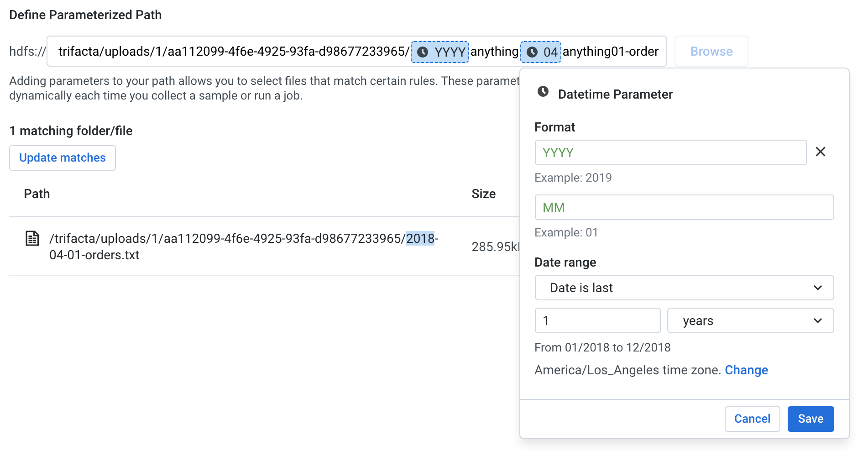This screenshot has height=451, width=868.
Task: Click inside the hdfs path input
Action: (228, 51)
